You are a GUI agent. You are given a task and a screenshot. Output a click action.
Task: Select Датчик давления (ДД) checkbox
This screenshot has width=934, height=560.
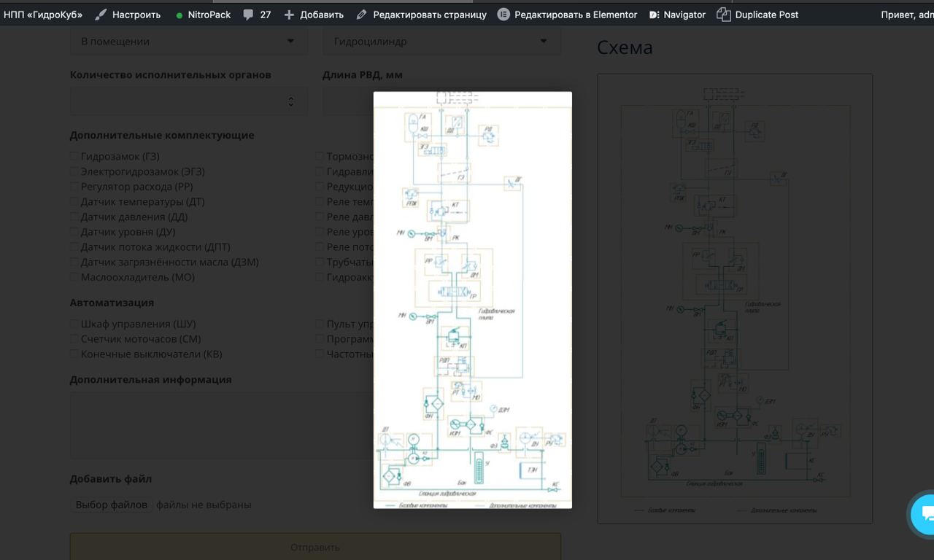[74, 217]
